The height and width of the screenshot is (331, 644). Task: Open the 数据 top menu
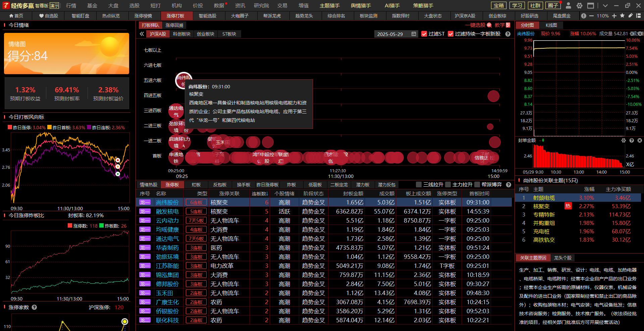[219, 5]
